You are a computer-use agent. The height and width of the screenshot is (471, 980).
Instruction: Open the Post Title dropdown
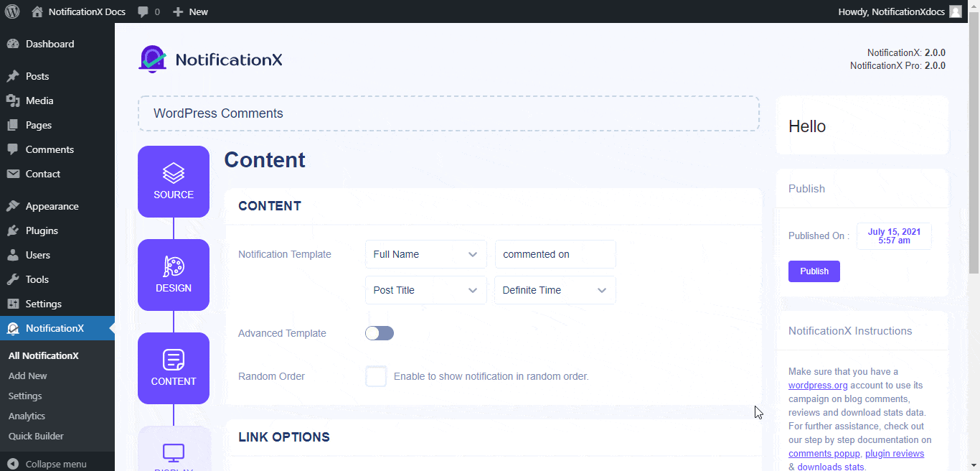[x=426, y=290]
